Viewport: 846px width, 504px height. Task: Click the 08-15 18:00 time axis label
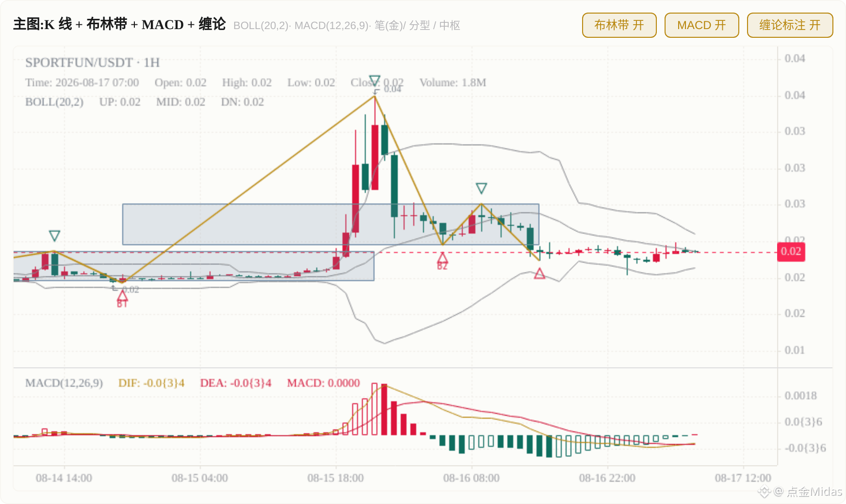(x=336, y=478)
